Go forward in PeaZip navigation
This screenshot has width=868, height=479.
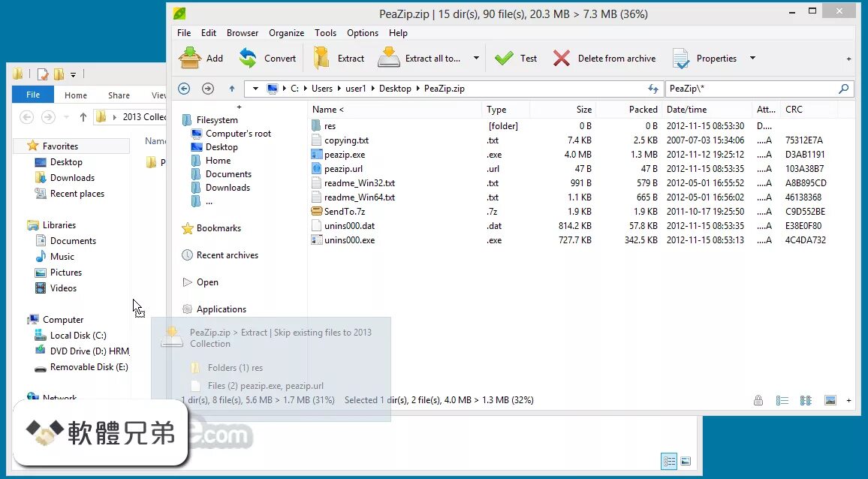coord(207,88)
